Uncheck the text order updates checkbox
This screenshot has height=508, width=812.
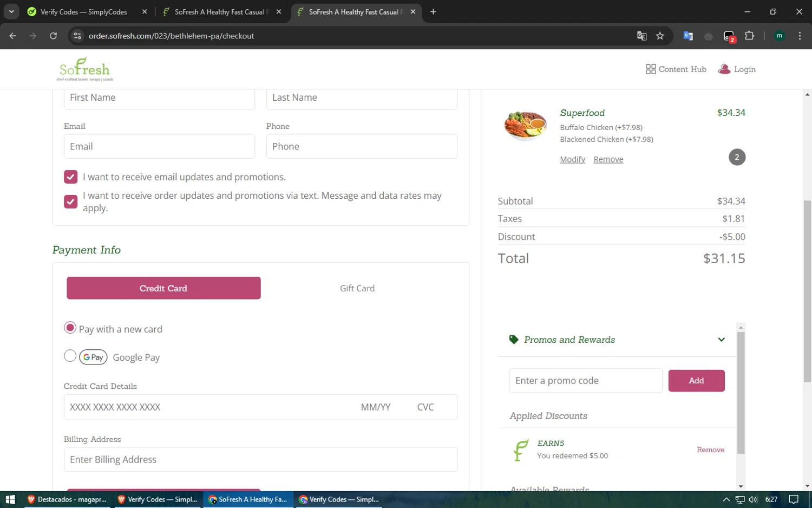click(70, 201)
